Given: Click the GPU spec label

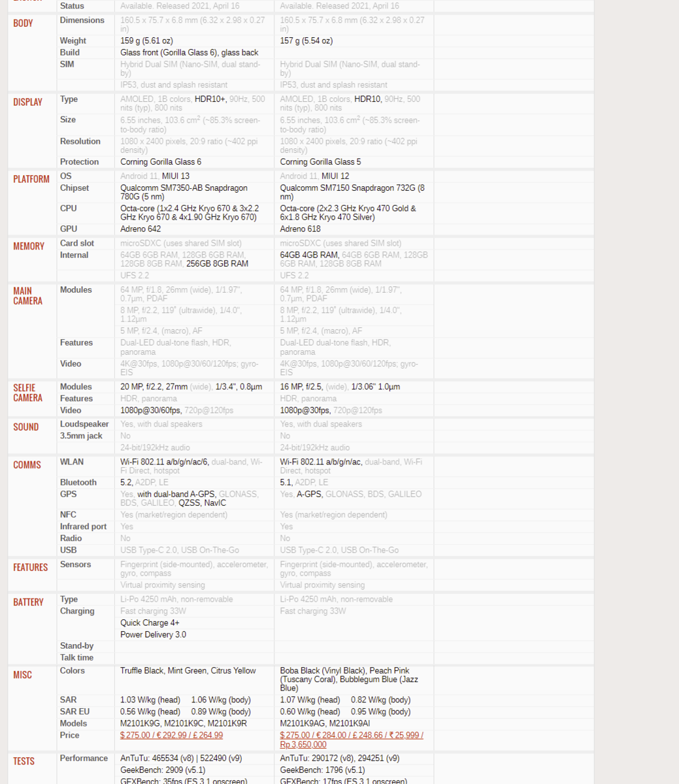Looking at the screenshot, I should click(69, 229).
